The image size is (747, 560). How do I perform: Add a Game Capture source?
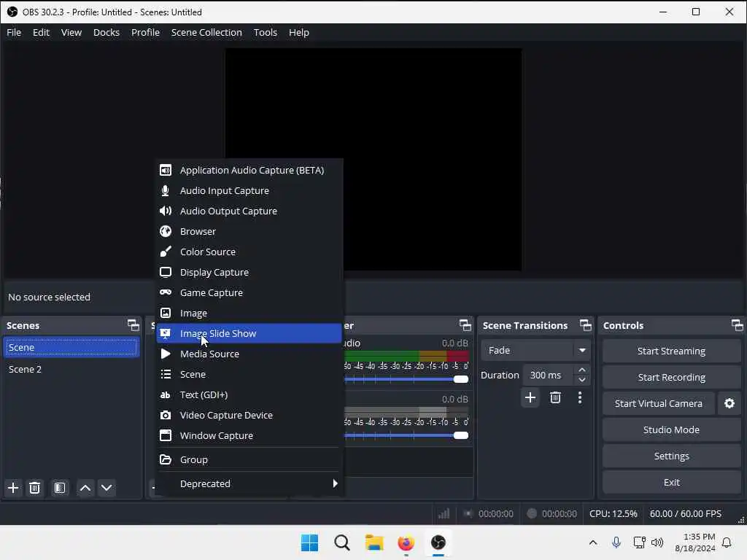coord(249,293)
